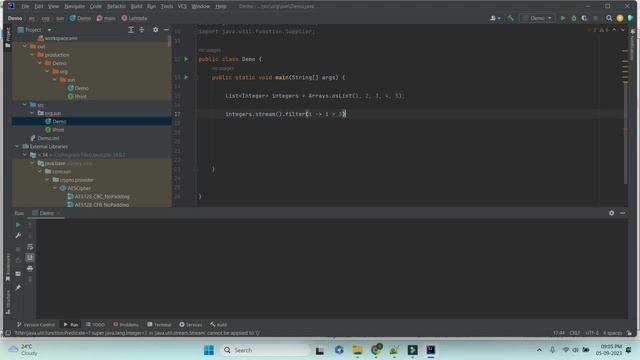
Task: Open the wrench icon in the Run panel
Action: coord(18,236)
